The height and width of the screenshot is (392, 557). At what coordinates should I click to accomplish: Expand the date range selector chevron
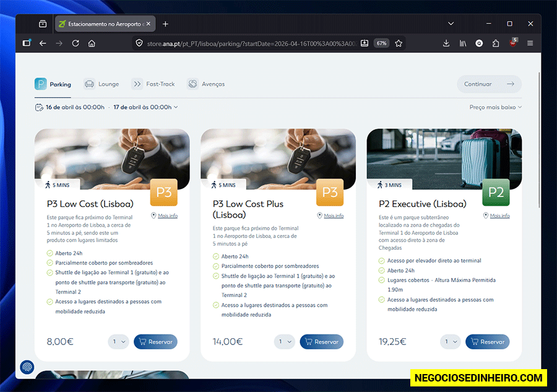[x=176, y=107]
